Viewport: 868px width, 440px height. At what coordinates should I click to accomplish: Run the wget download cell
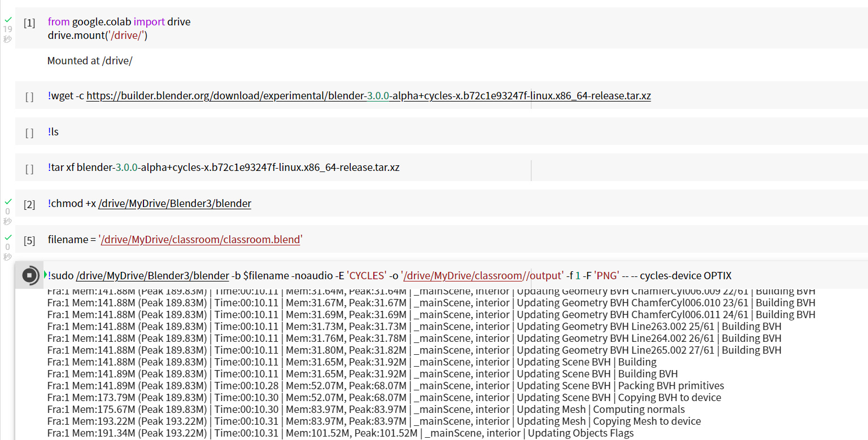29,97
